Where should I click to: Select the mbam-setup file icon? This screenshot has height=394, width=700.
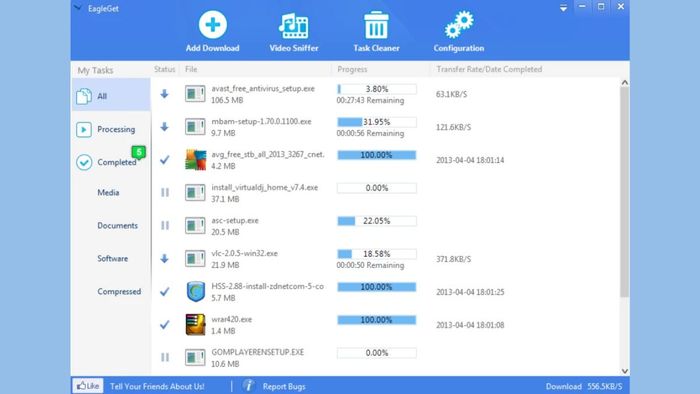pyautogui.click(x=195, y=127)
